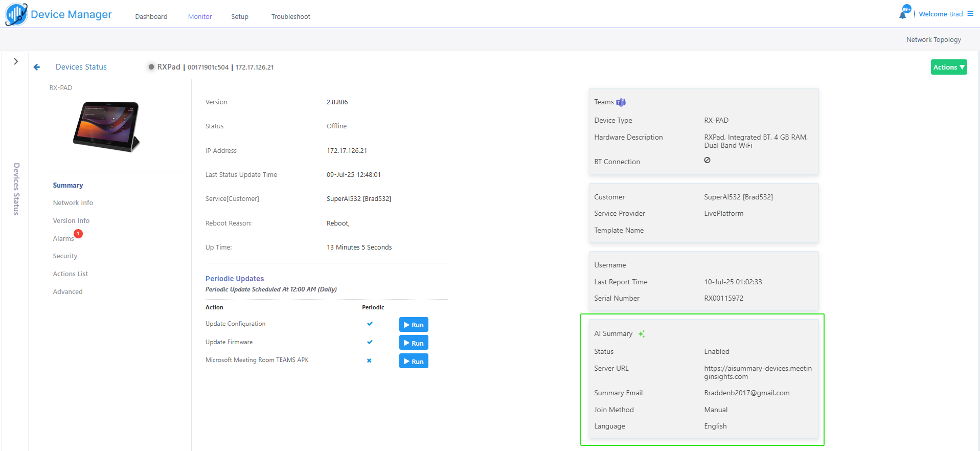Click the AI Summary Status value Enabled
This screenshot has height=451, width=980.
(x=717, y=352)
